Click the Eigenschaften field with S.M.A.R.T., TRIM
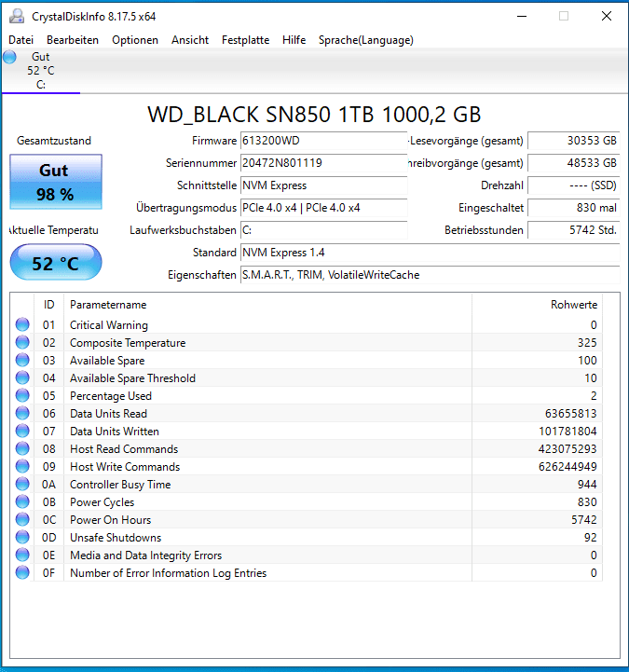Viewport: 629px width, 672px height. (430, 275)
